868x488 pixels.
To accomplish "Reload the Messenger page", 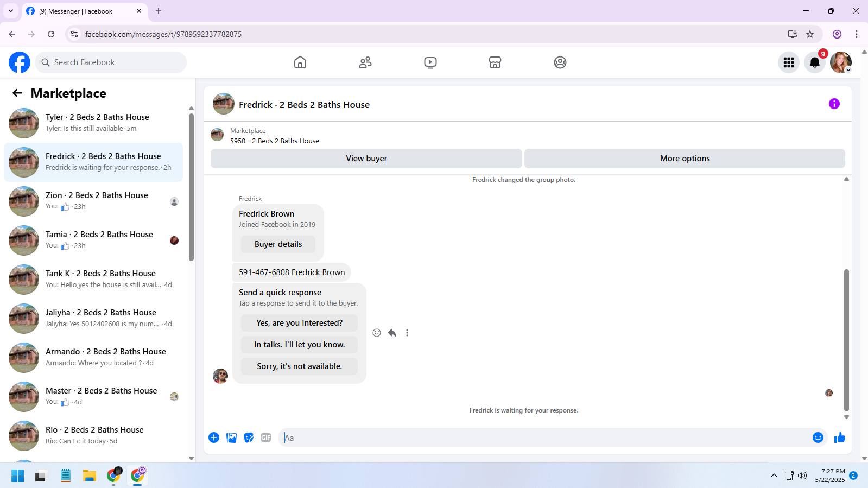I will coord(51,34).
